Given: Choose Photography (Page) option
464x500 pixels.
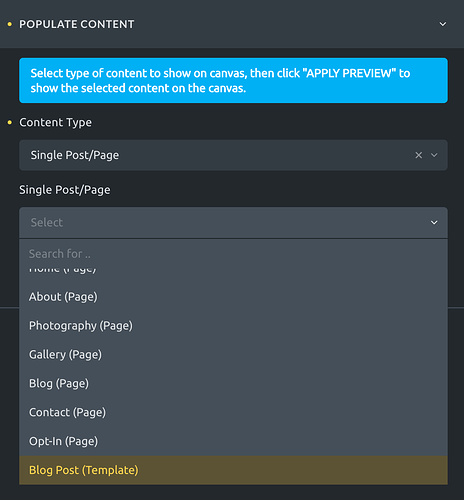Looking at the screenshot, I should tap(233, 326).
